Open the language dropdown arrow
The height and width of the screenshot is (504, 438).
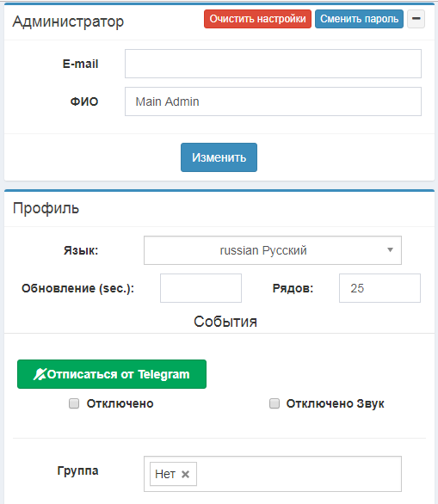(390, 250)
